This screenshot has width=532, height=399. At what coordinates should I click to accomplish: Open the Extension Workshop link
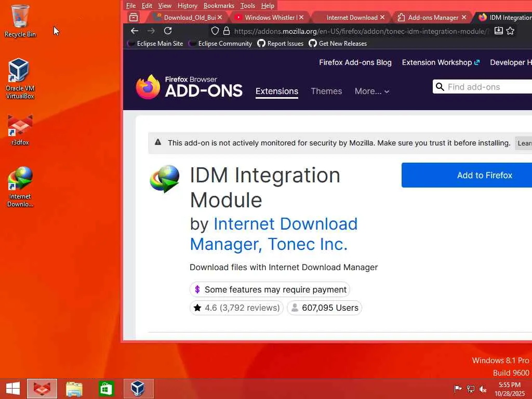pos(441,62)
